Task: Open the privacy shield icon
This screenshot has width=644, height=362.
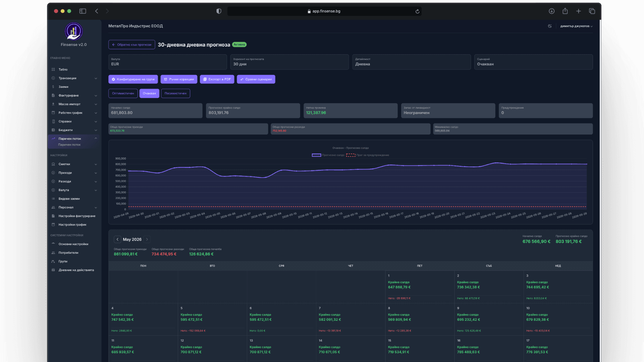Action: (219, 11)
